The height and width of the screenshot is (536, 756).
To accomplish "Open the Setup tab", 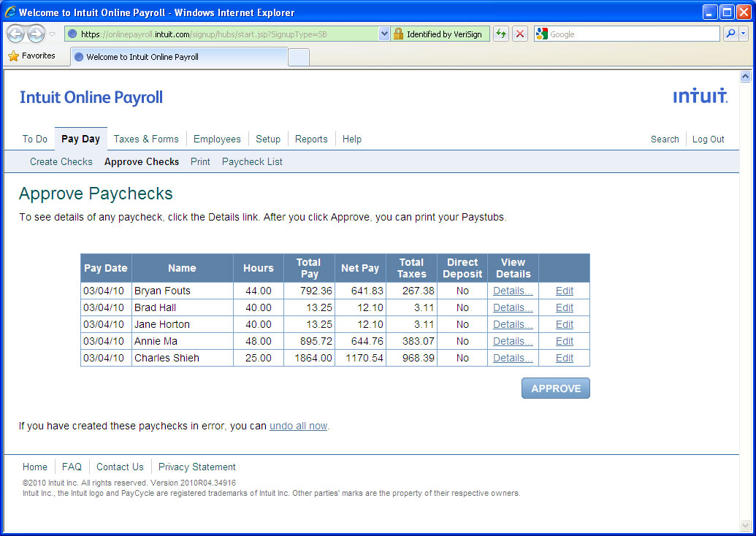I will [268, 139].
